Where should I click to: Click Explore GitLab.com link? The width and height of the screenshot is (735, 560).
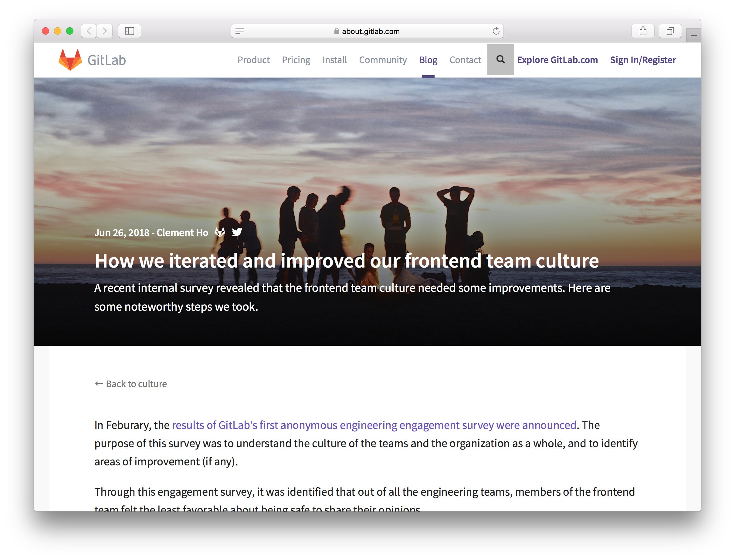click(x=557, y=60)
